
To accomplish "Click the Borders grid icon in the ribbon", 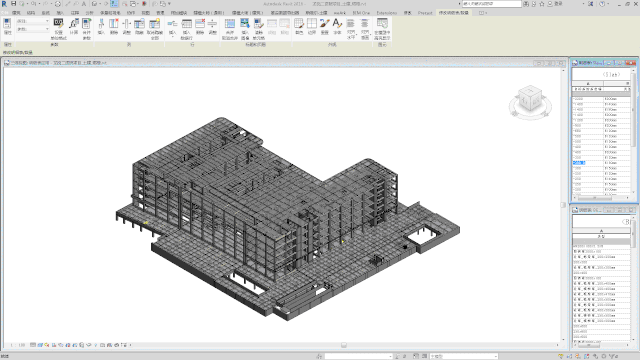I will 312,24.
